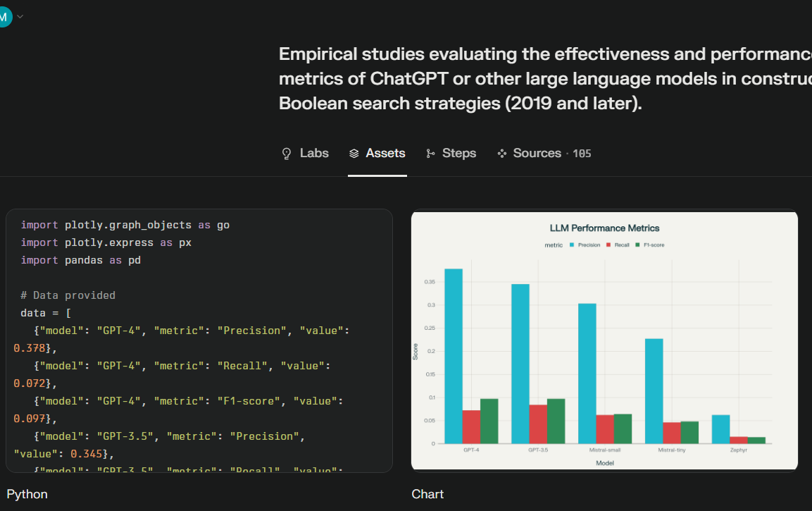Click the teal user avatar icon
The image size is (812, 511).
coord(4,17)
